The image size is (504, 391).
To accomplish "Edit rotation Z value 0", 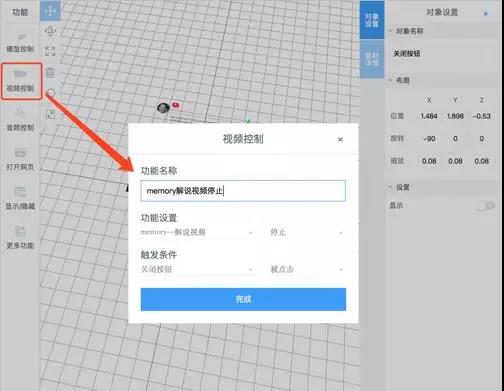I will tap(481, 139).
